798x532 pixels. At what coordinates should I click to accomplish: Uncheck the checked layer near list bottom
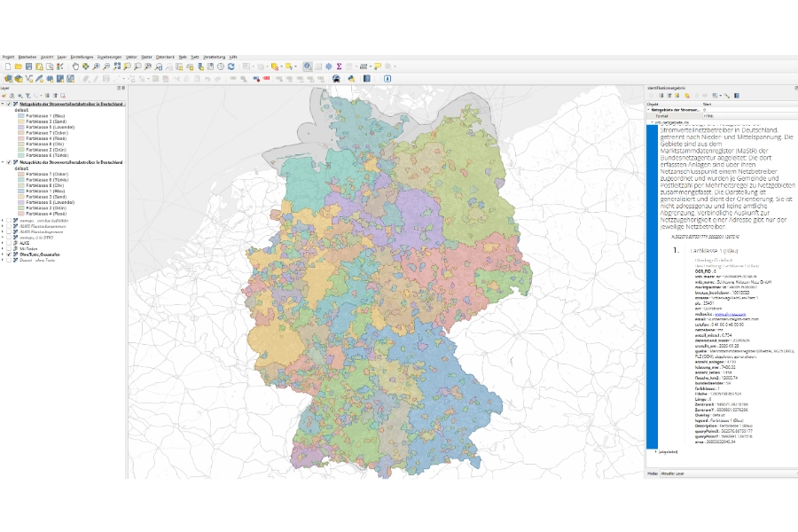click(x=9, y=254)
